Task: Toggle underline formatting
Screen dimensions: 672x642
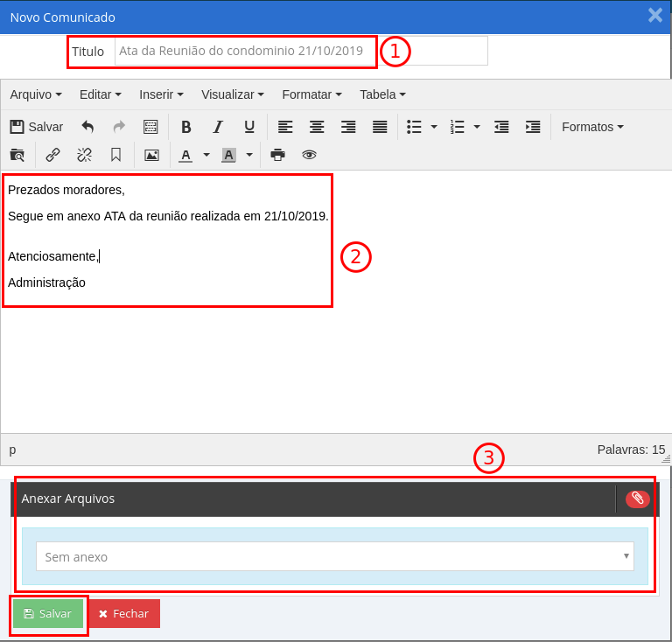Action: 249,127
